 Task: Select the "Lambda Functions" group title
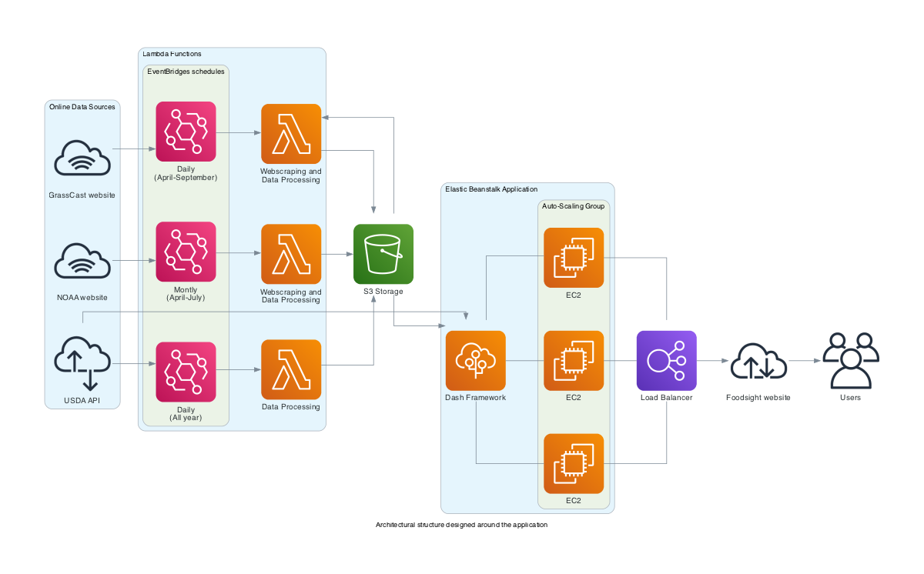[x=172, y=54]
